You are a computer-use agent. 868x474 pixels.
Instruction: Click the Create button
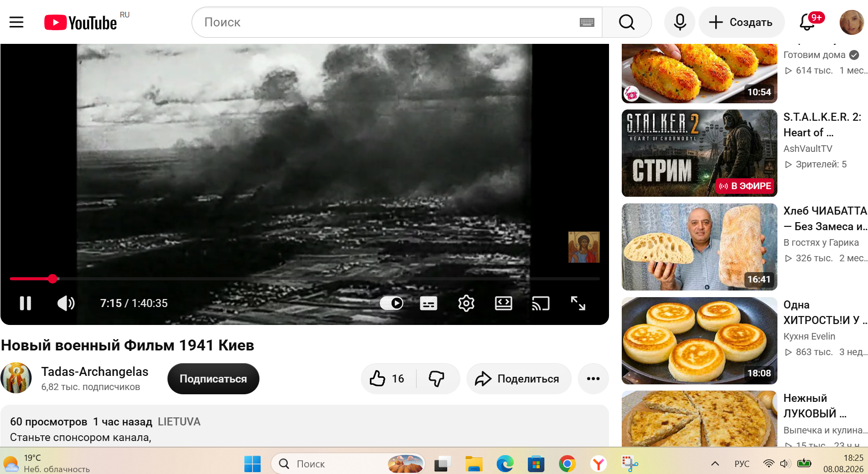pyautogui.click(x=742, y=22)
